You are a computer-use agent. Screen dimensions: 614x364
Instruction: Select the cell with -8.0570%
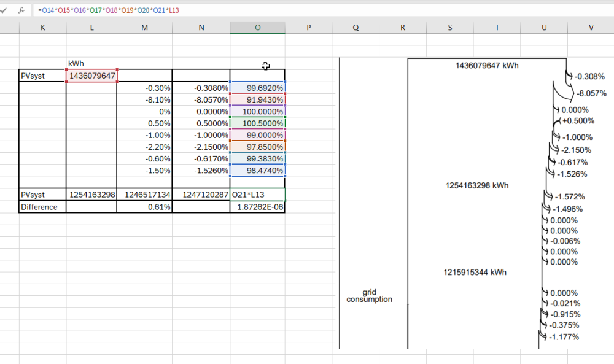[x=201, y=99]
